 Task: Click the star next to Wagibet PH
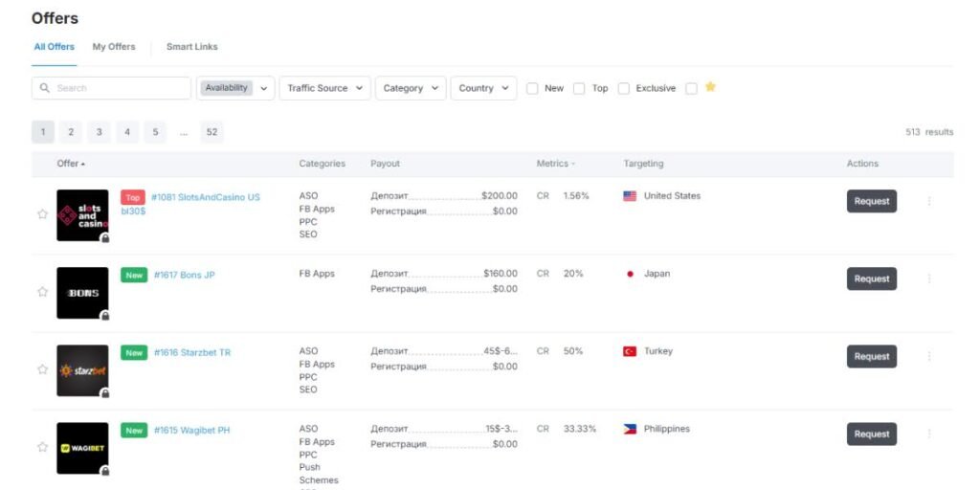point(42,447)
